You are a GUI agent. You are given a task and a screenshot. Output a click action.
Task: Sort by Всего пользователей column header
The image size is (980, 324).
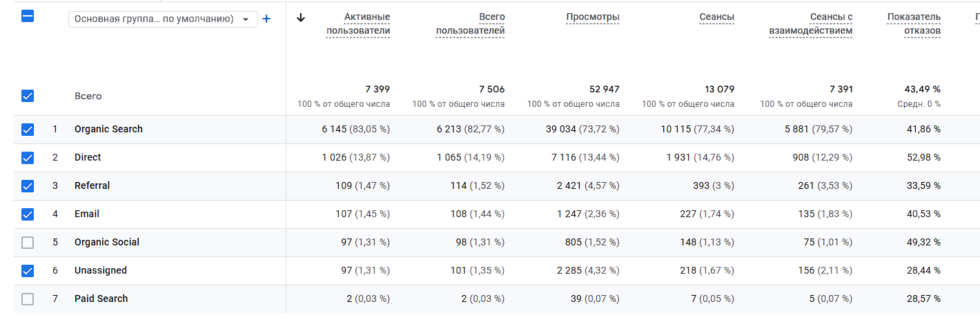[x=471, y=23]
